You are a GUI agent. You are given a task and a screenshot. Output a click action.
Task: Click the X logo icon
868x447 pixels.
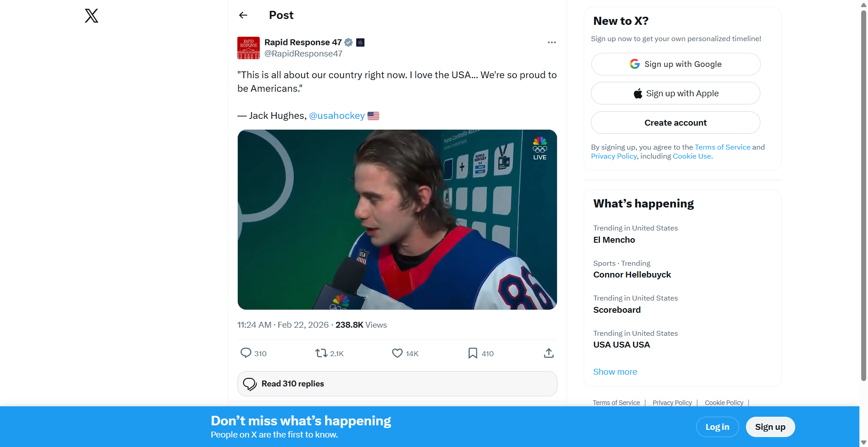91,16
